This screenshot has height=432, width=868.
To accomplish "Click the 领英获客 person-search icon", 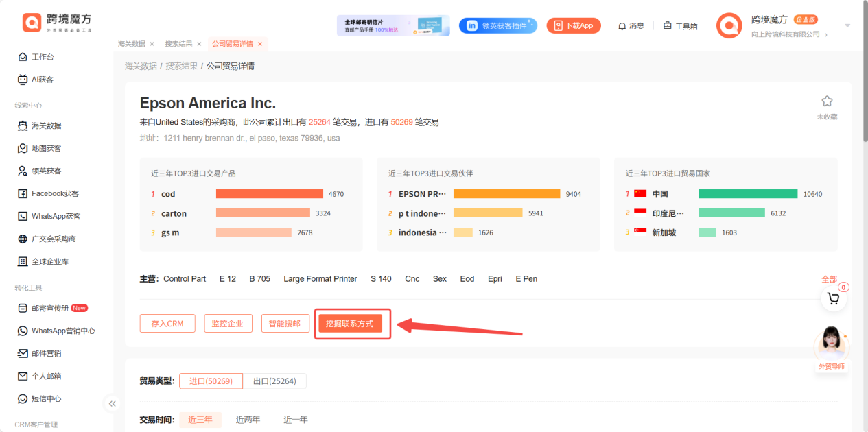I will click(23, 171).
